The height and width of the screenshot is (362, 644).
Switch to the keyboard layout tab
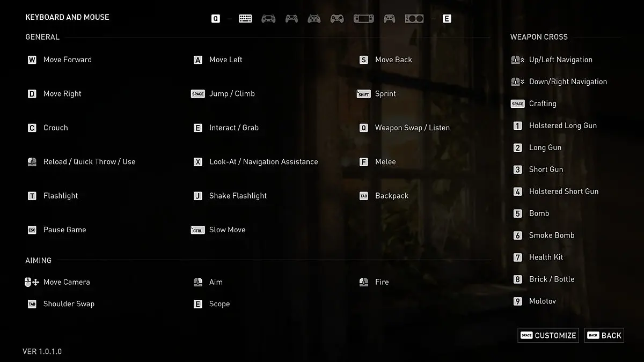(x=245, y=18)
